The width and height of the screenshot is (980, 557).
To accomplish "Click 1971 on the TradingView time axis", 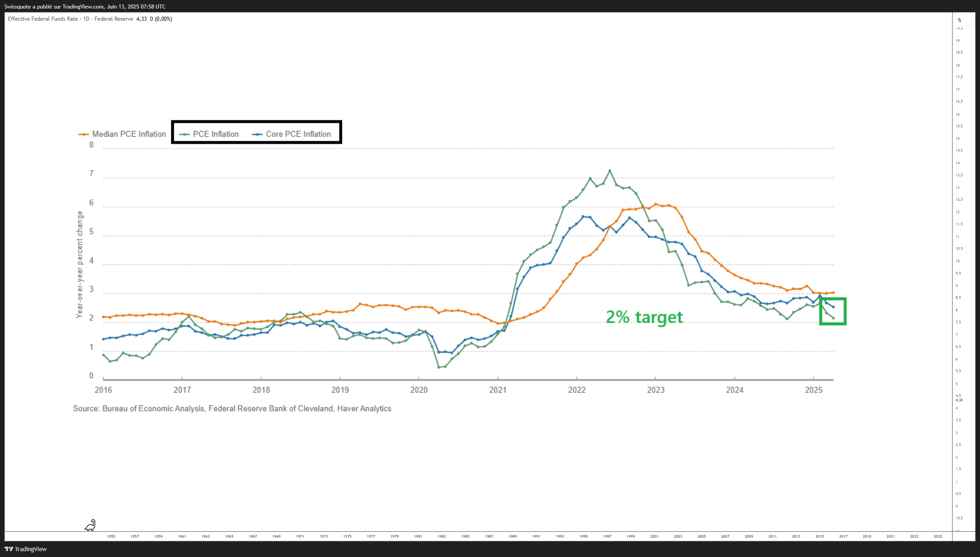I will point(300,536).
